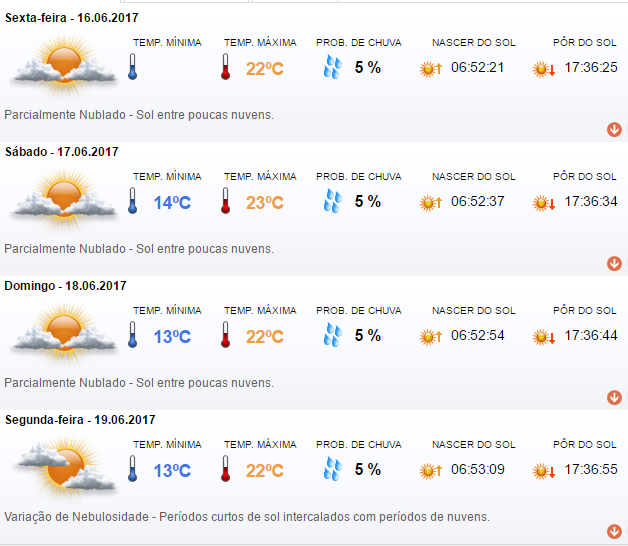Click the Variação de Nebulosidade description text

247,517
